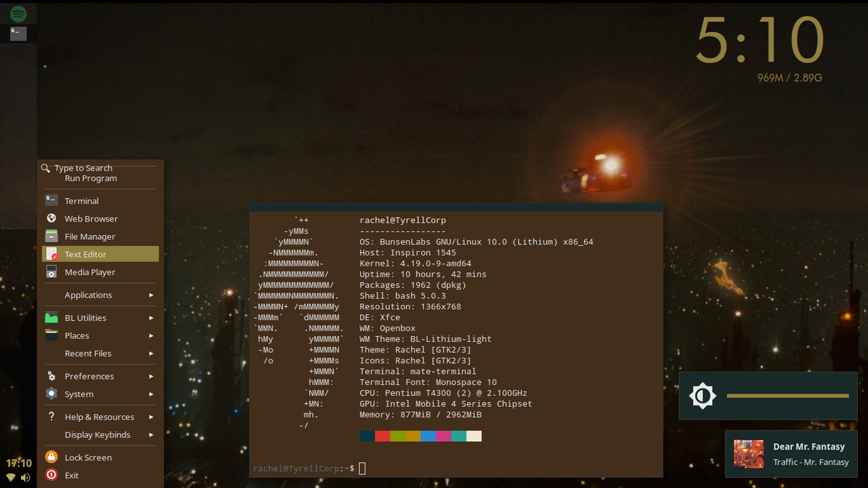Click the CPU: Pentium T4300 line
868x488 pixels.
click(443, 393)
